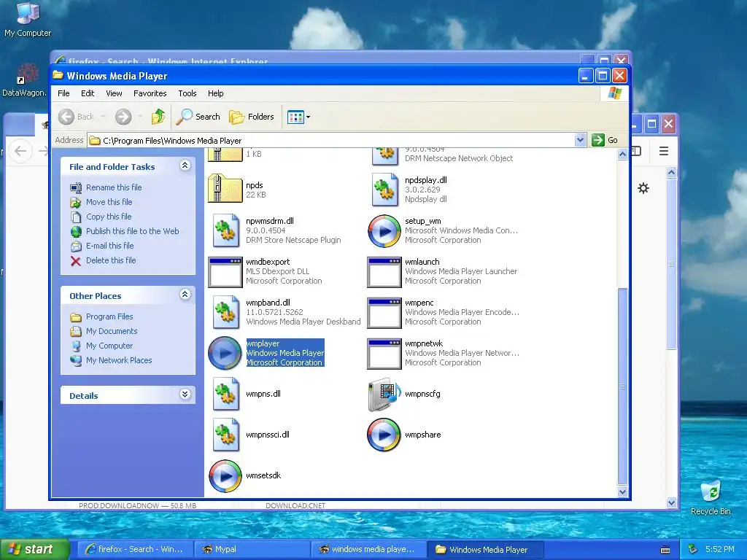
Task: Click Copy this file link
Action: [109, 217]
